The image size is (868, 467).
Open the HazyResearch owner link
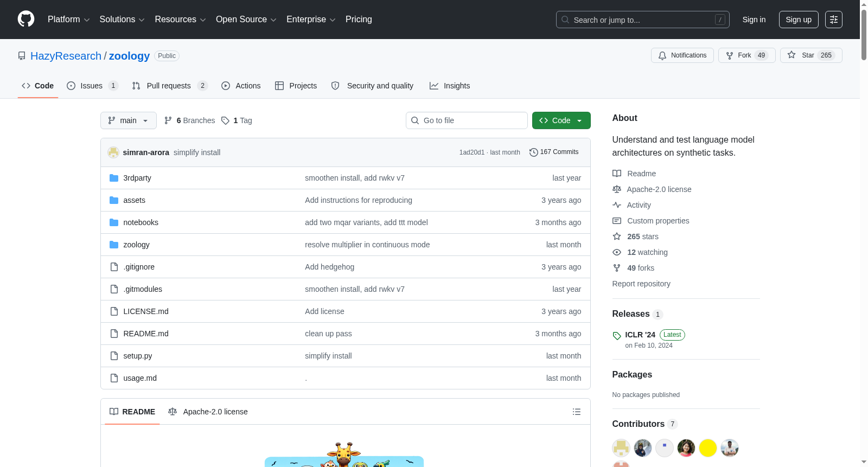tap(66, 56)
